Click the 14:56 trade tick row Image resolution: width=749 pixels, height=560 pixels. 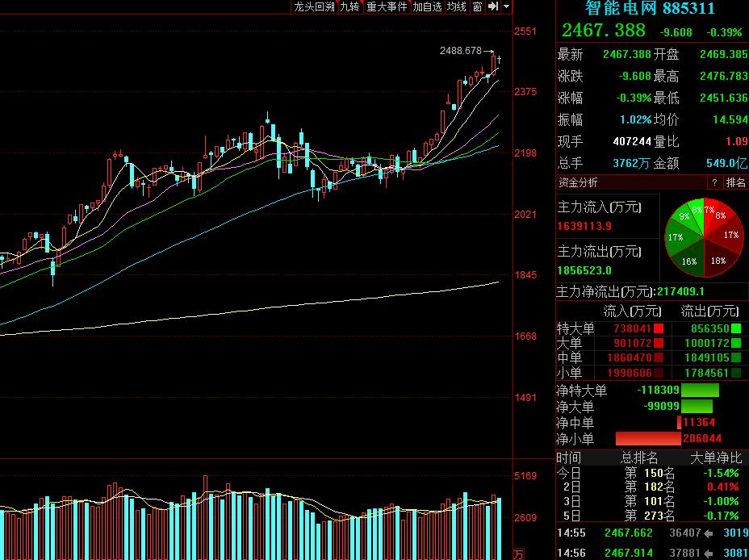pos(651,553)
